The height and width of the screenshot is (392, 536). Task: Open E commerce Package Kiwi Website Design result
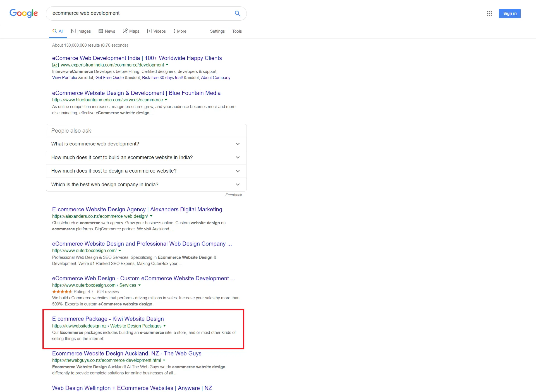[x=108, y=319]
